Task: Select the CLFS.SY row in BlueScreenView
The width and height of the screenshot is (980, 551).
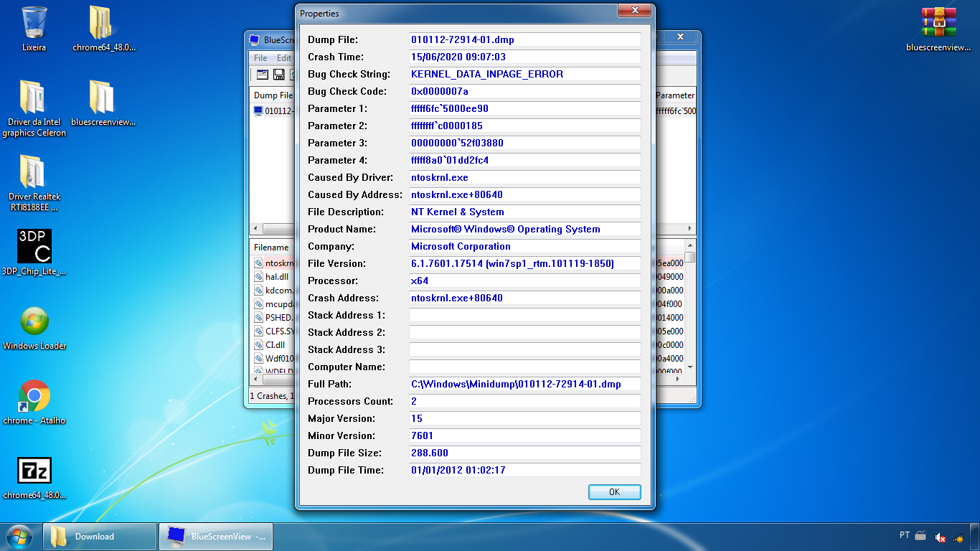Action: click(x=273, y=331)
